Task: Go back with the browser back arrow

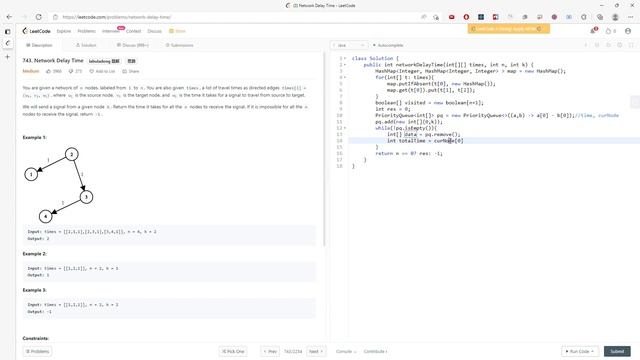Action: 9,17
